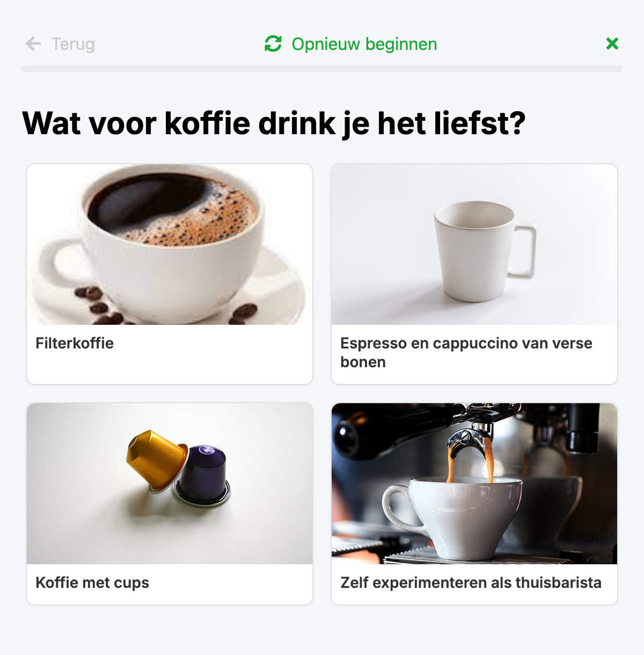
Task: Choose Koffie met cups label
Action: [92, 583]
